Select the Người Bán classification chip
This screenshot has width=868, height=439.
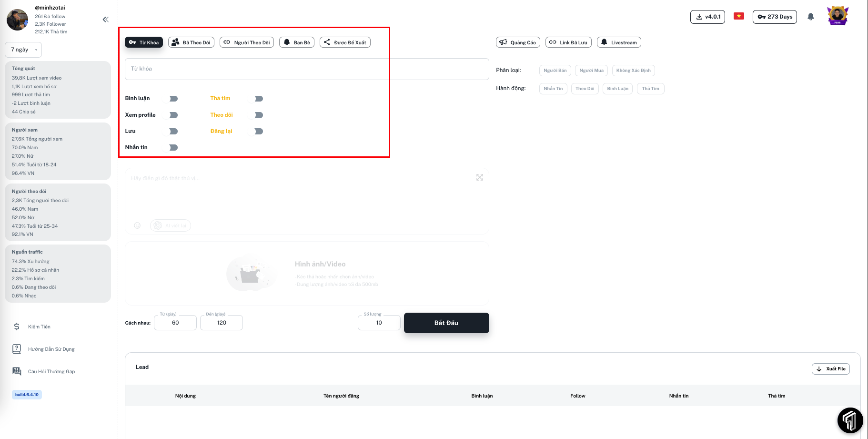[x=555, y=71]
